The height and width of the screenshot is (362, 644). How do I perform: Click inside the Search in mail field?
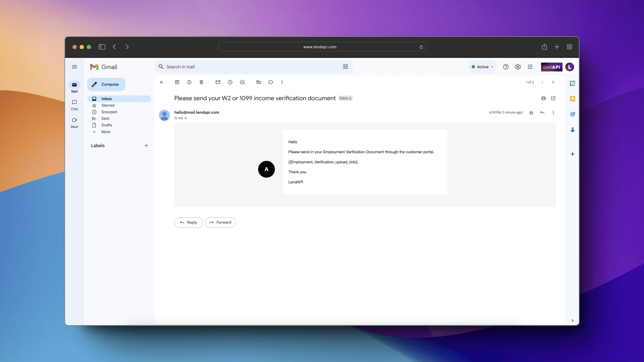coord(235,67)
